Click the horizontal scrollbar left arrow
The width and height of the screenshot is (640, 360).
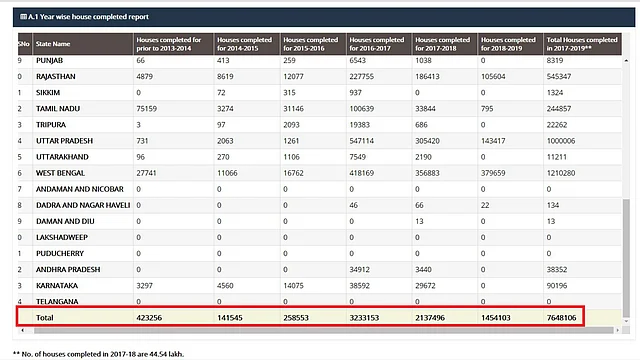(22, 330)
